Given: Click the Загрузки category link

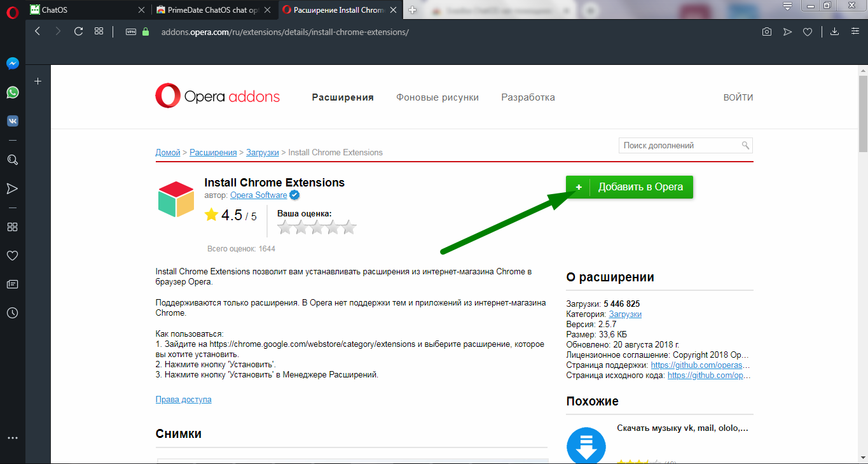Looking at the screenshot, I should point(625,314).
